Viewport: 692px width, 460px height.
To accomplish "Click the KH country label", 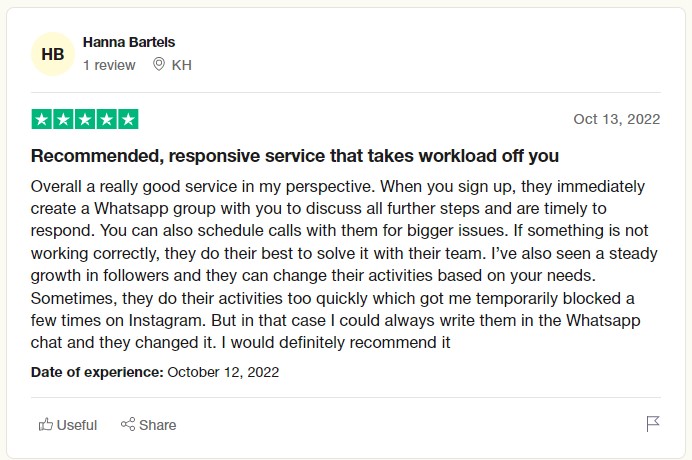I will pos(181,65).
